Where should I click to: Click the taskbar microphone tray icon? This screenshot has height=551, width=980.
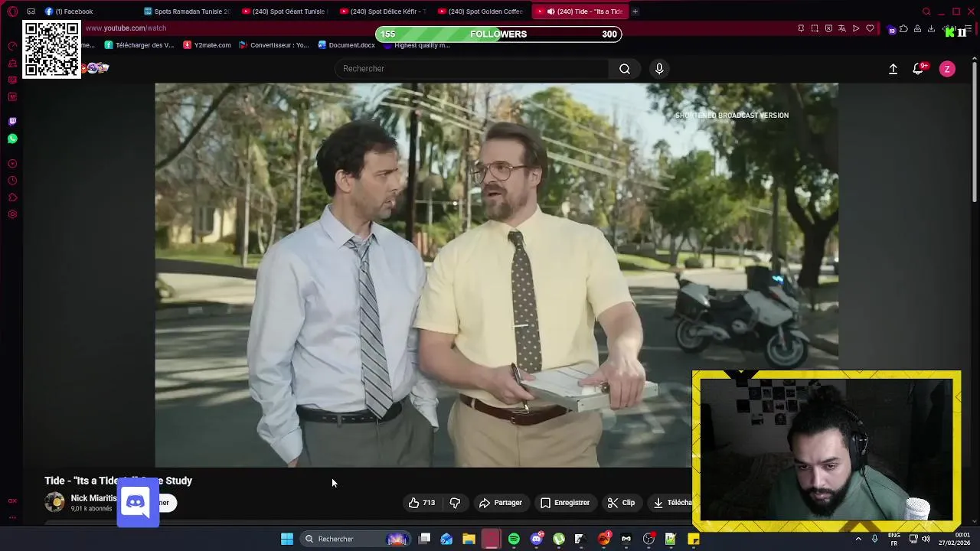(874, 539)
